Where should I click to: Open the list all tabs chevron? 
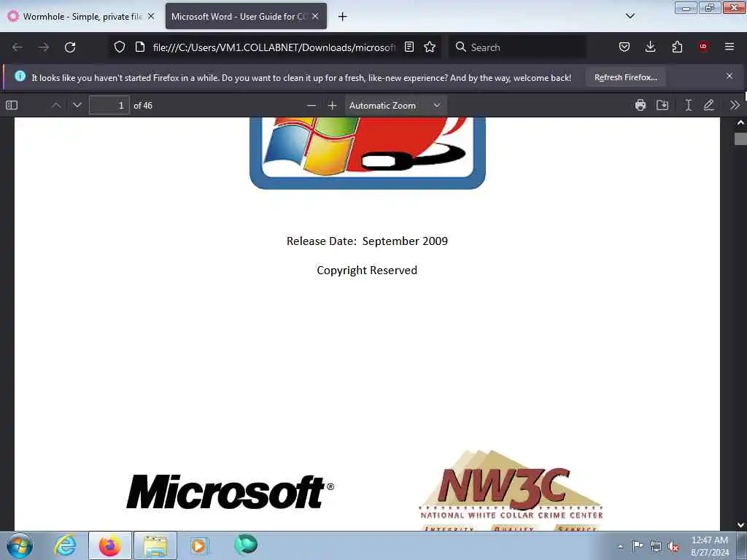[x=630, y=16]
